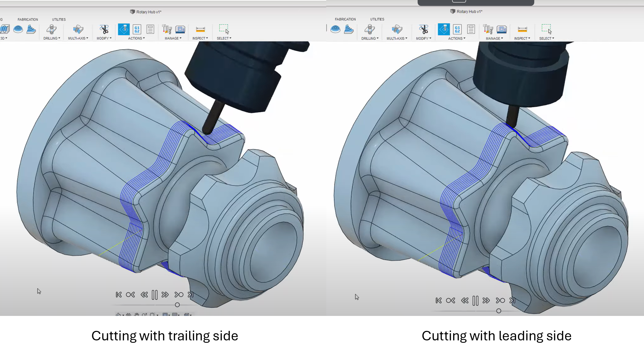The height and width of the screenshot is (354, 644).
Task: Step the simulation backward one move
Action: 130,294
